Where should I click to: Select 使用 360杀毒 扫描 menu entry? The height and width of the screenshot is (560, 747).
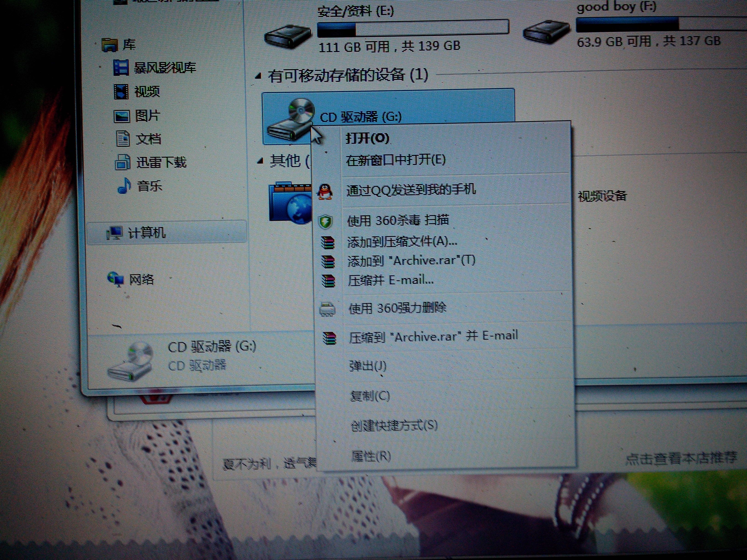pyautogui.click(x=398, y=221)
